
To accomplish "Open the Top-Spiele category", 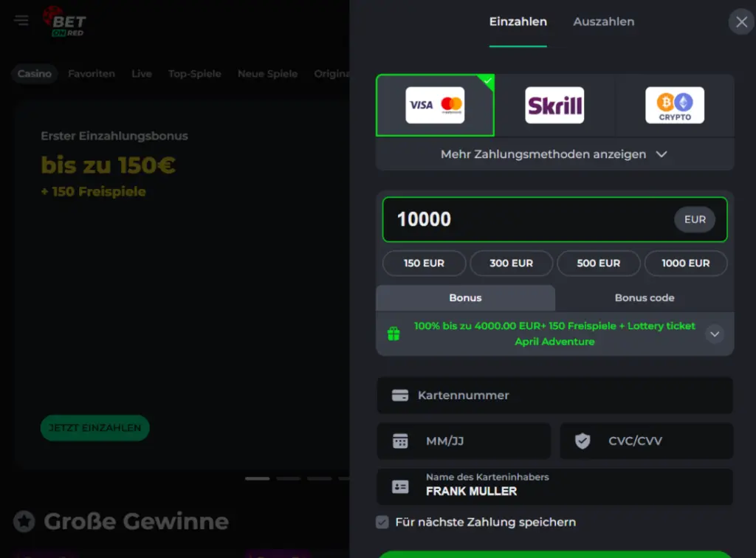I will 195,74.
